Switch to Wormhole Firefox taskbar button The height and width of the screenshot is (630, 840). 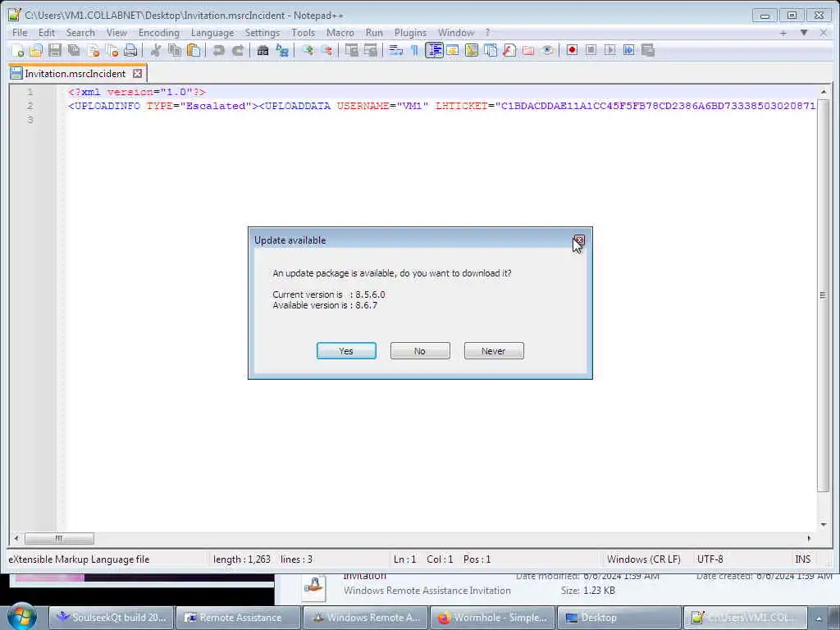click(492, 618)
